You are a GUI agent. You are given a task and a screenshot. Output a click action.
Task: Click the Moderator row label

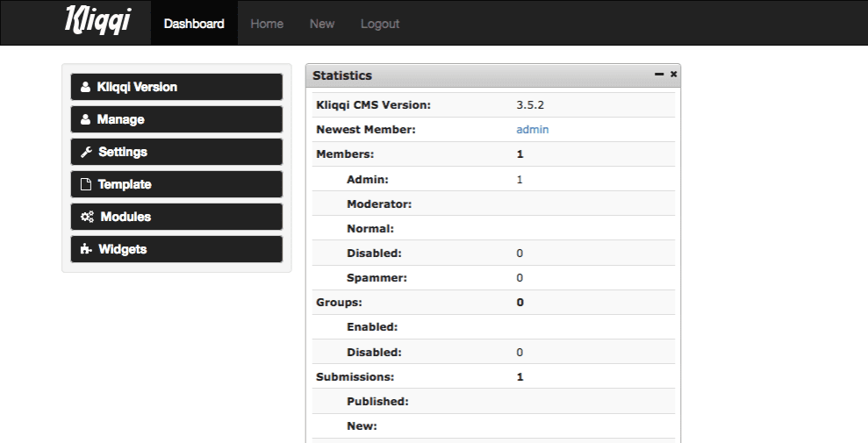tap(379, 204)
